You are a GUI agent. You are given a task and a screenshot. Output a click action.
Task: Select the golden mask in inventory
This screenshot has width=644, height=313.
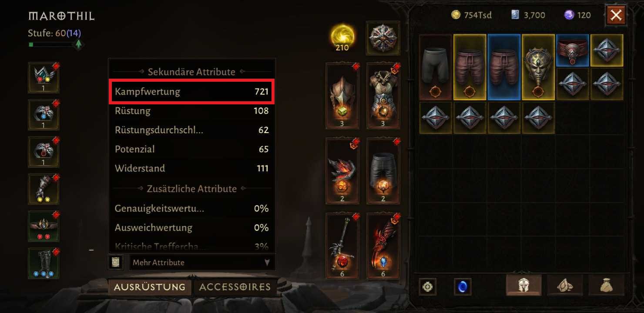point(538,67)
